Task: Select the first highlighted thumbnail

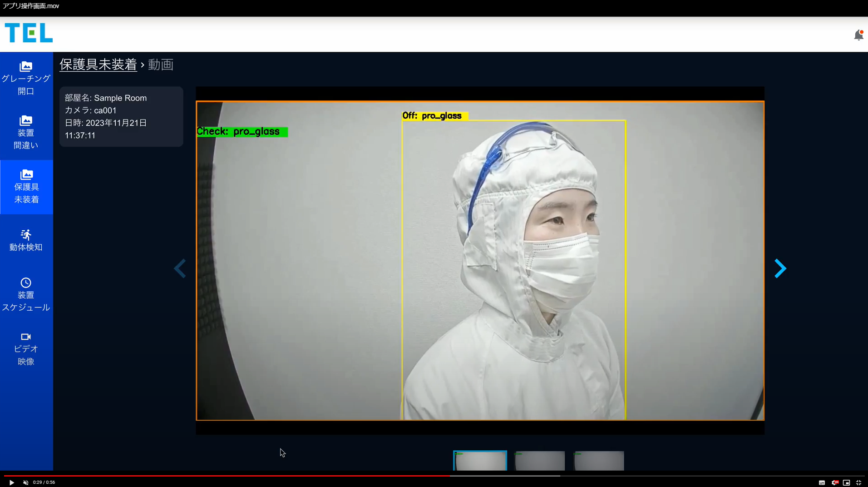Action: pyautogui.click(x=480, y=461)
